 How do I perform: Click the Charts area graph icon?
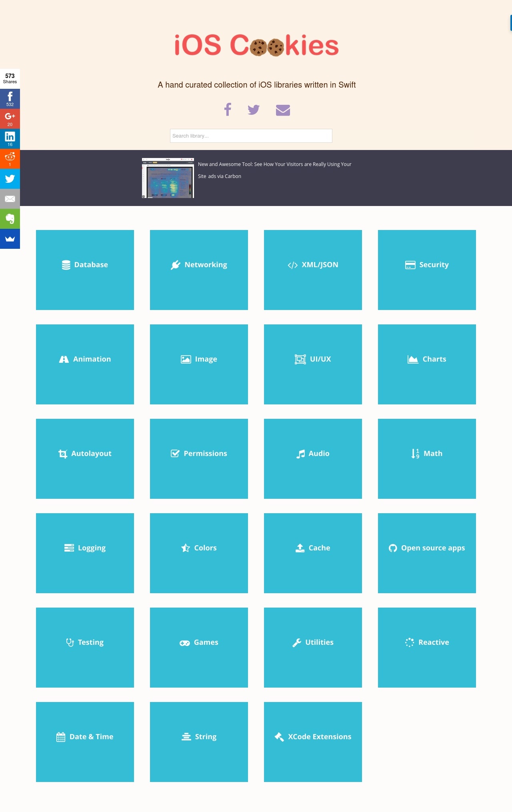tap(413, 359)
